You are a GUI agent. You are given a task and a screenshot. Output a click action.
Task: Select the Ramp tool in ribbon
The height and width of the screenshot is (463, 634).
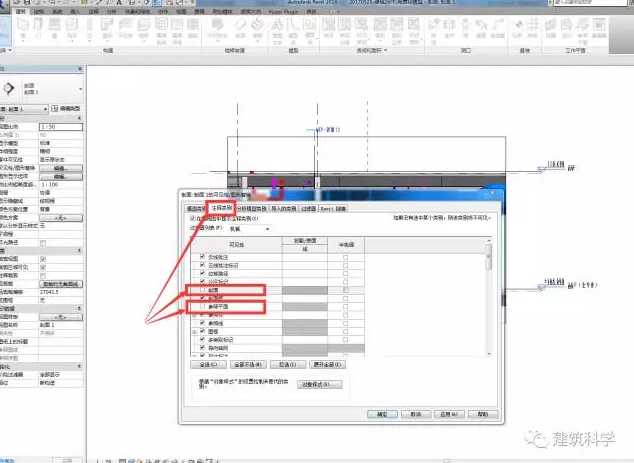click(x=240, y=28)
